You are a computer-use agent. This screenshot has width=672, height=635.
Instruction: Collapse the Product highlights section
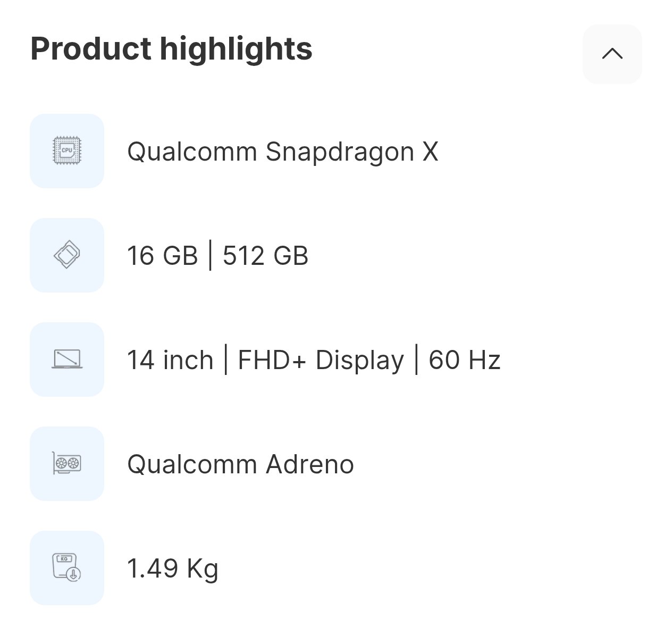[612, 54]
